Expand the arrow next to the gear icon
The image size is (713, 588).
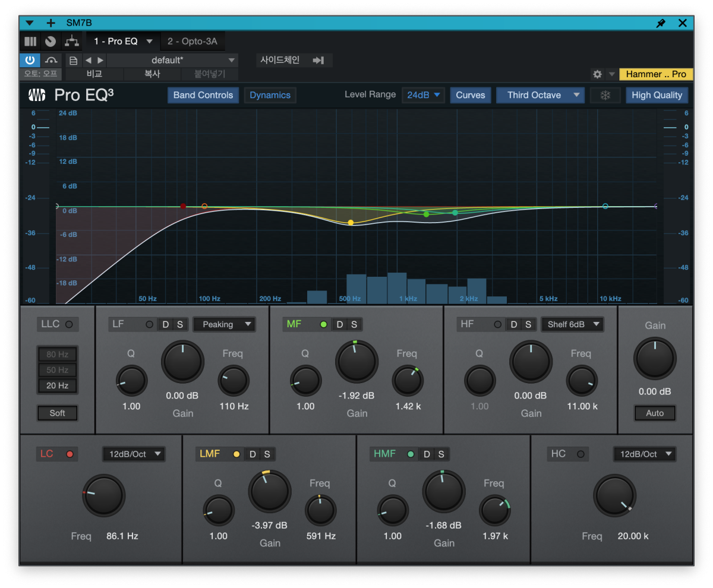pos(611,74)
